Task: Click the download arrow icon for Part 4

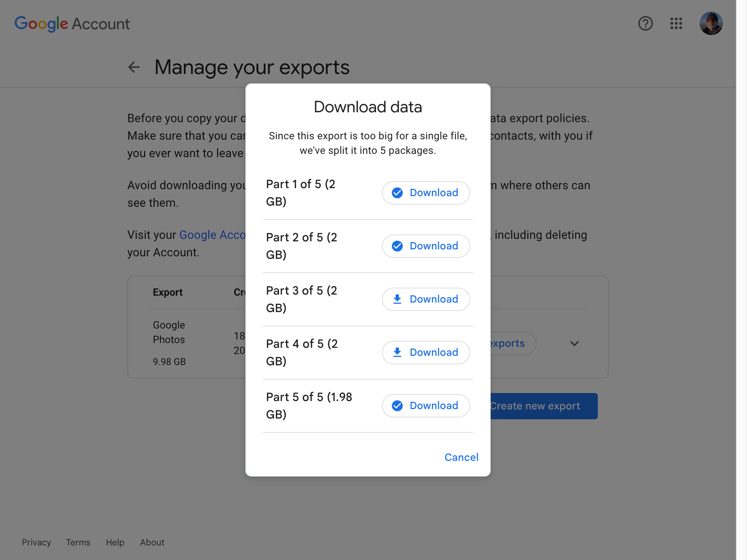Action: tap(397, 352)
